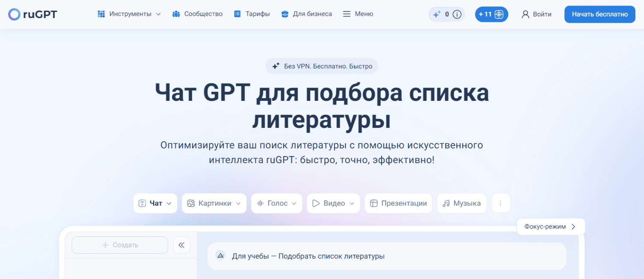The width and height of the screenshot is (644, 279).
Task: Click the Голос waveform icon
Action: (x=260, y=203)
